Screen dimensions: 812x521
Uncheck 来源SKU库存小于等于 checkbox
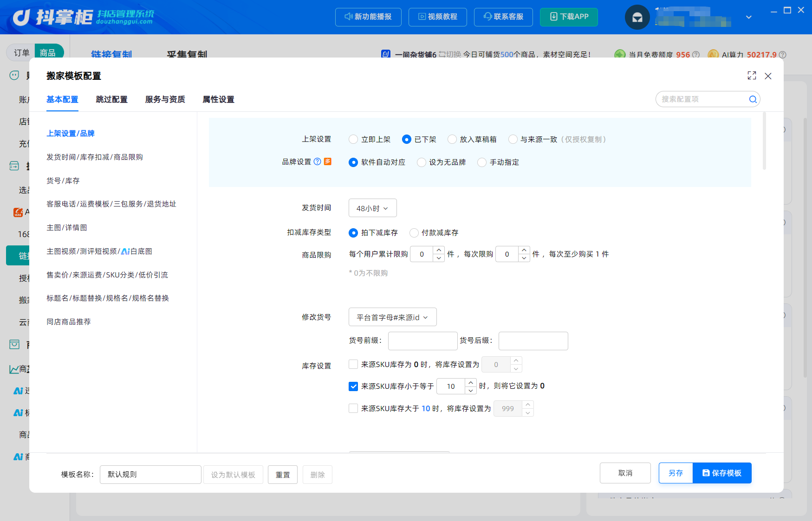353,386
